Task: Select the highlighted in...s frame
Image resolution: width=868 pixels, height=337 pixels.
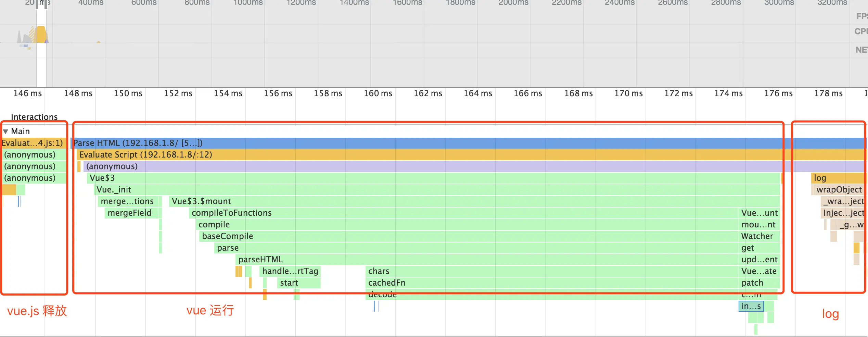Action: [x=751, y=306]
